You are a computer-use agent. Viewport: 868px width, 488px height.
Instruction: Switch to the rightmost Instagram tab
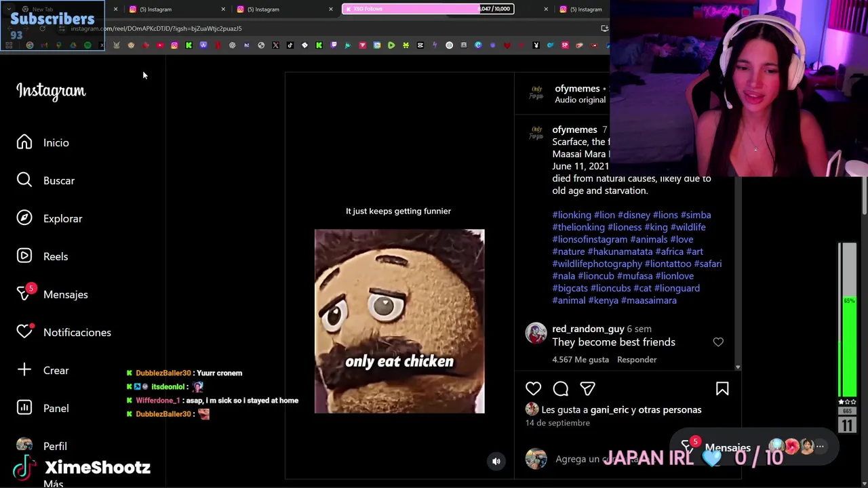pos(583,9)
